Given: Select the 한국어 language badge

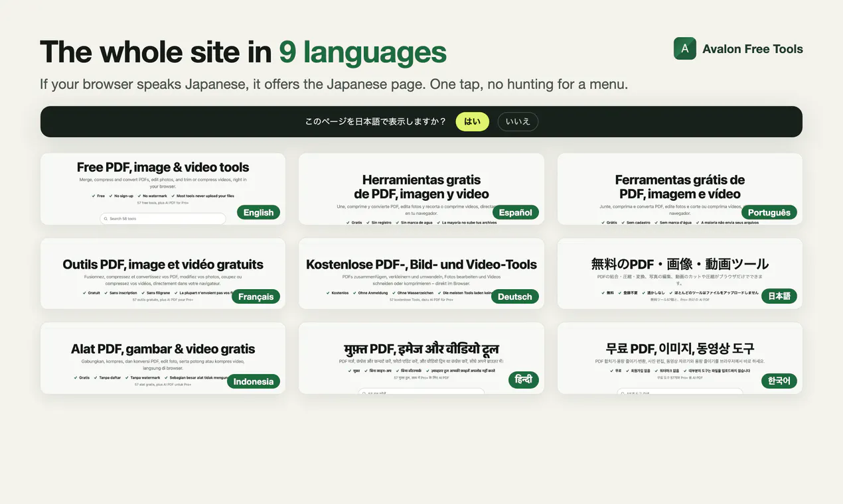Looking at the screenshot, I should (x=779, y=381).
